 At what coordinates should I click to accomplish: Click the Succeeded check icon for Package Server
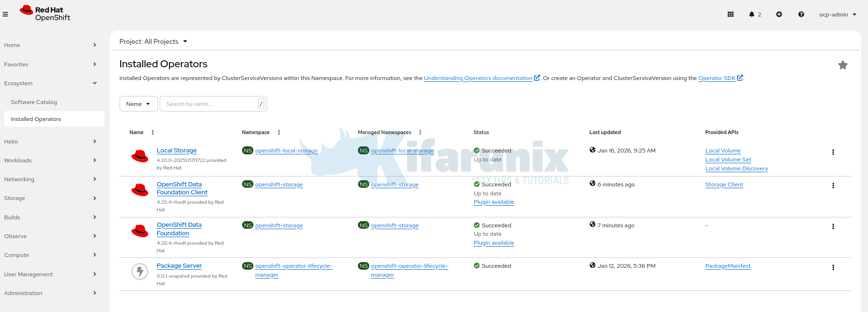[x=477, y=266]
